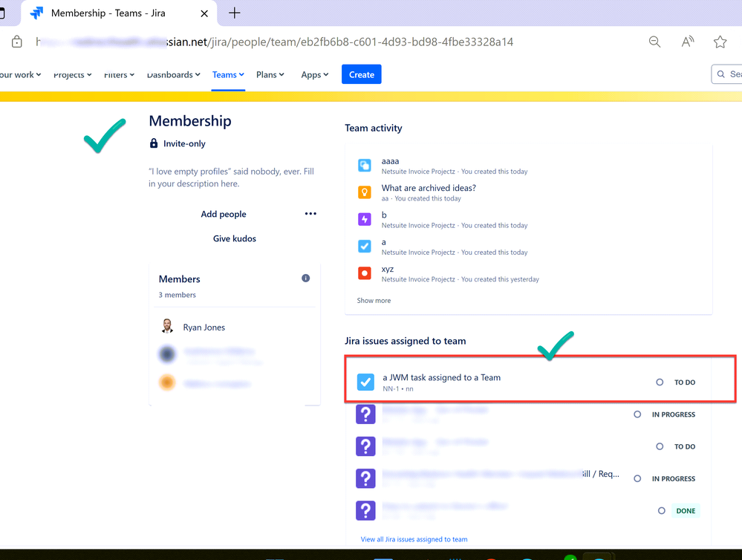The width and height of the screenshot is (742, 560).
Task: Click the aaaa activity subtask icon
Action: pyautogui.click(x=365, y=165)
